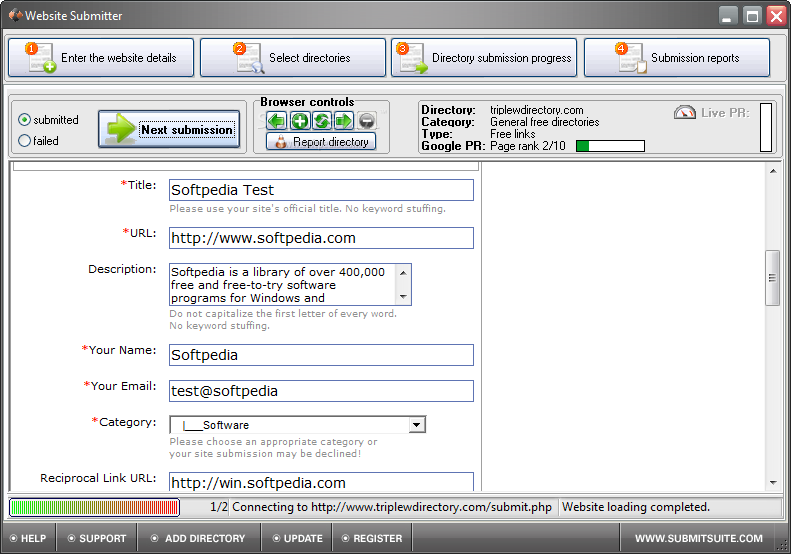This screenshot has height=554, width=791.
Task: Click the Reciprocal Link URL field
Action: [x=321, y=482]
